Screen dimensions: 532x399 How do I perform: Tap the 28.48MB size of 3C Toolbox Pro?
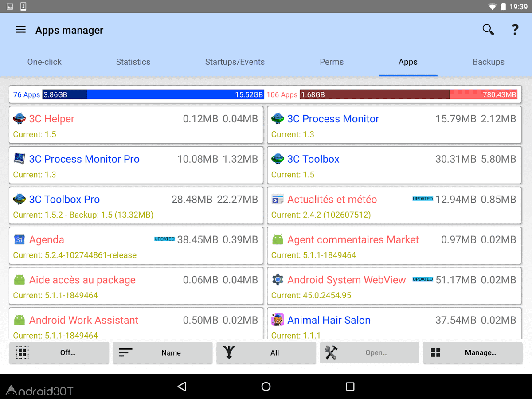[x=192, y=199]
